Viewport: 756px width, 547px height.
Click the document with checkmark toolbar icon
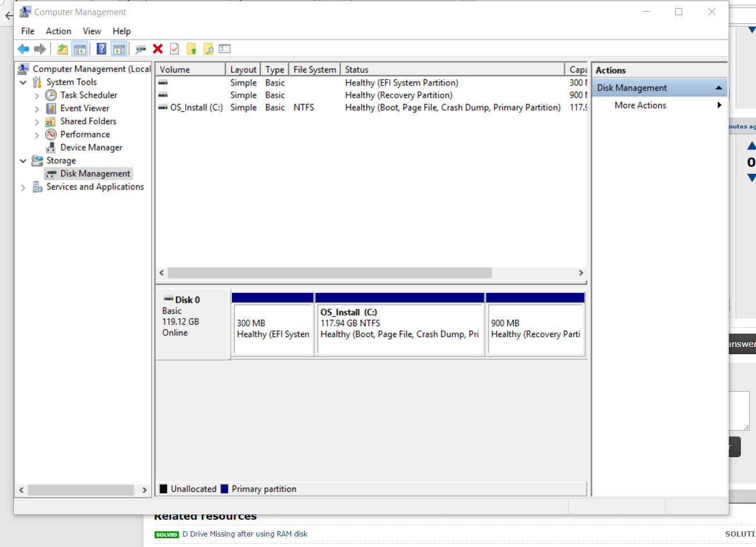[x=174, y=49]
